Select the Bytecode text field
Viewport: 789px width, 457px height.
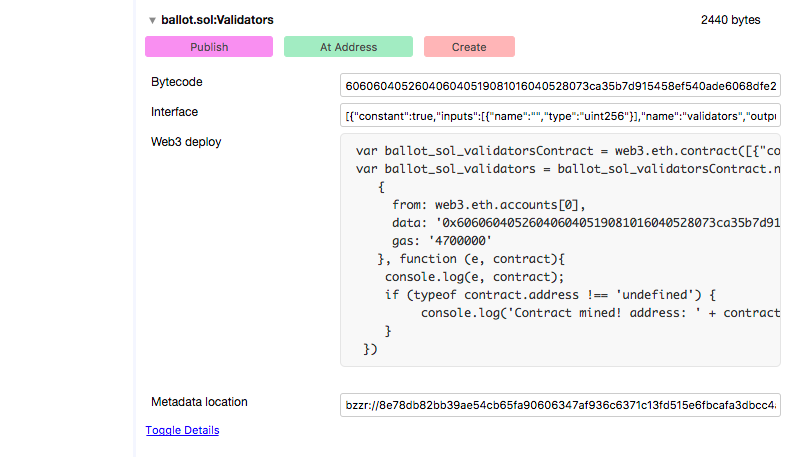point(560,85)
